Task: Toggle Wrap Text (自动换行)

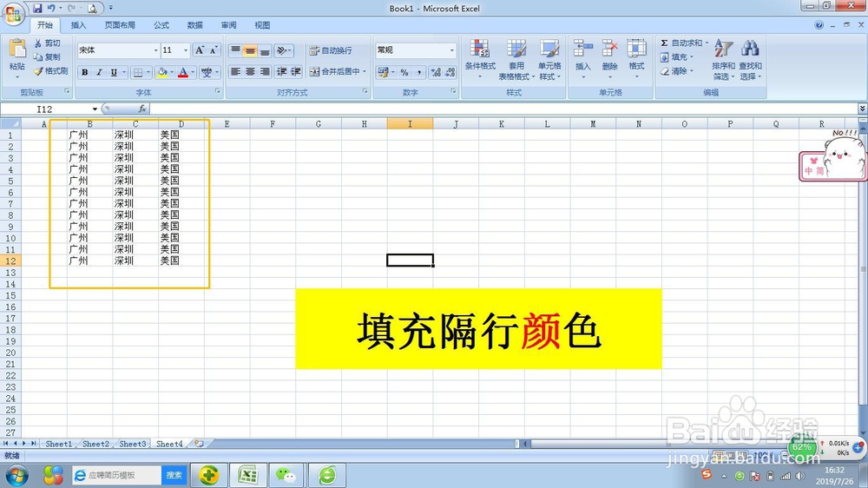Action: [x=331, y=50]
